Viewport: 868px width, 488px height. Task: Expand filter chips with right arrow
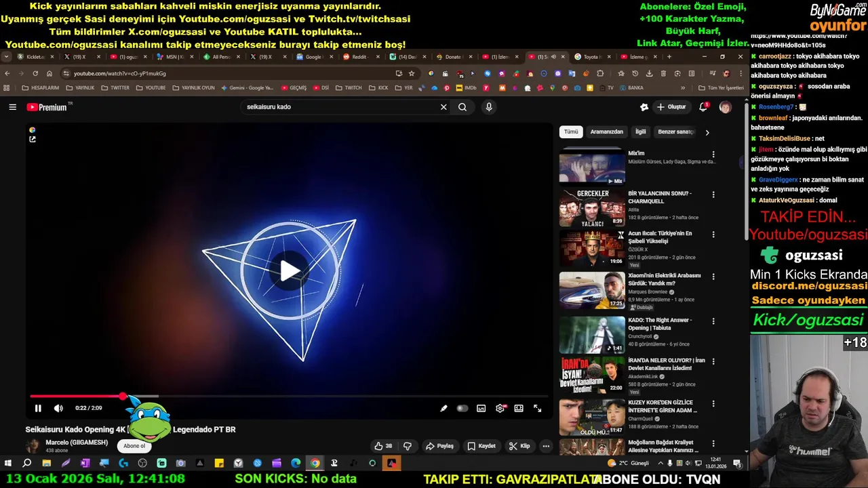point(707,132)
